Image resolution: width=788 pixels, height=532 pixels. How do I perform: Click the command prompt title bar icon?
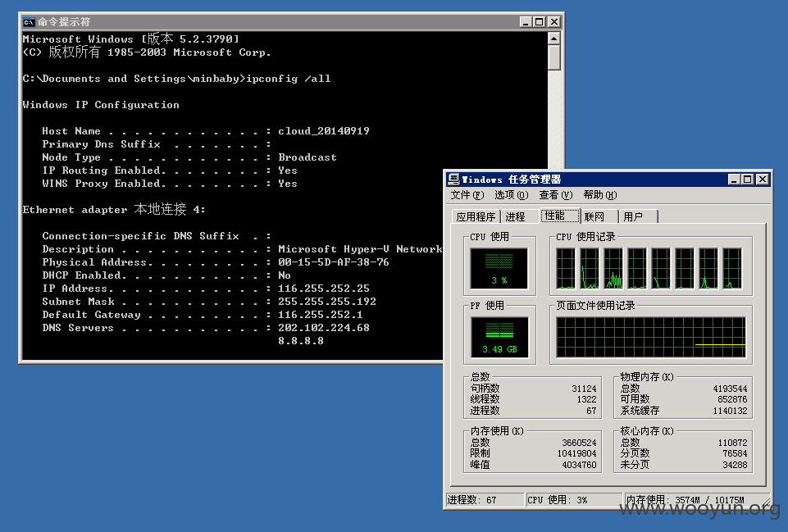[29, 22]
